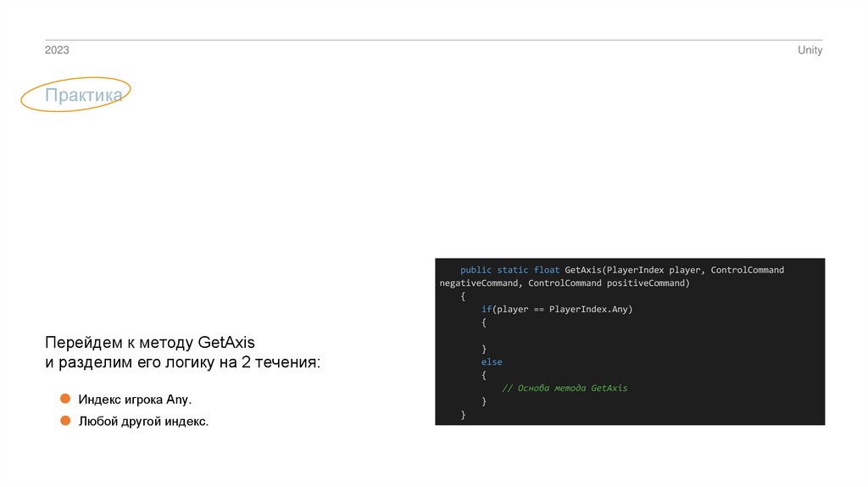Click the orange bullet beside "Любой другой индекс."

pos(65,421)
